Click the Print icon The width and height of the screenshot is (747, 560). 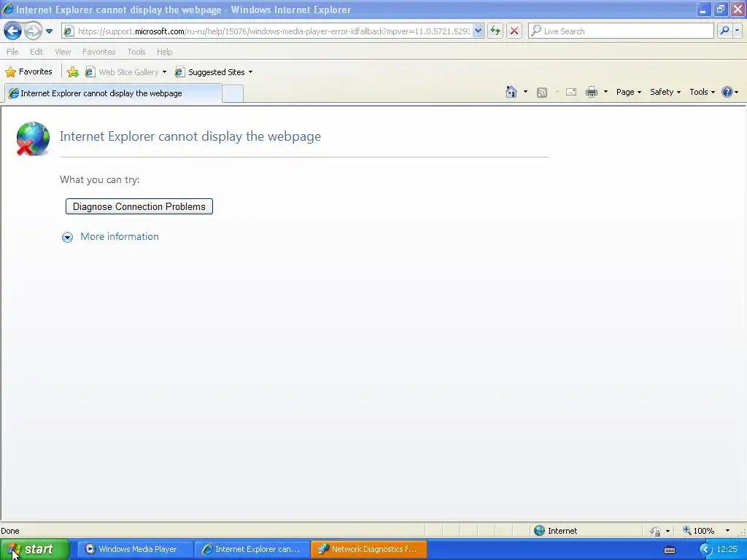click(x=592, y=92)
